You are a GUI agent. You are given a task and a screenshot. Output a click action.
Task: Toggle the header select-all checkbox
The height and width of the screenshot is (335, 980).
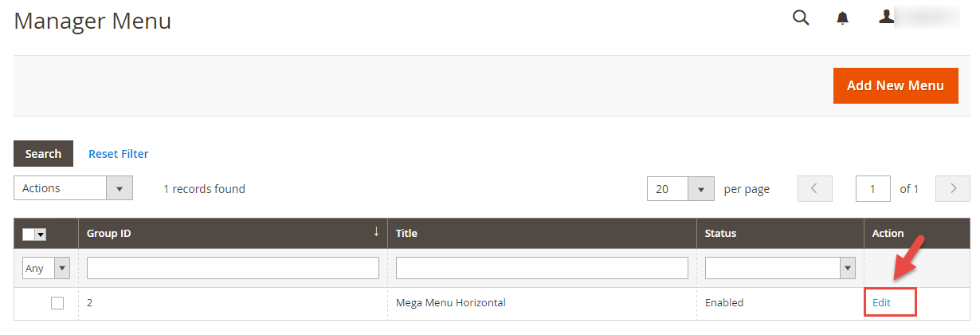[x=28, y=234]
